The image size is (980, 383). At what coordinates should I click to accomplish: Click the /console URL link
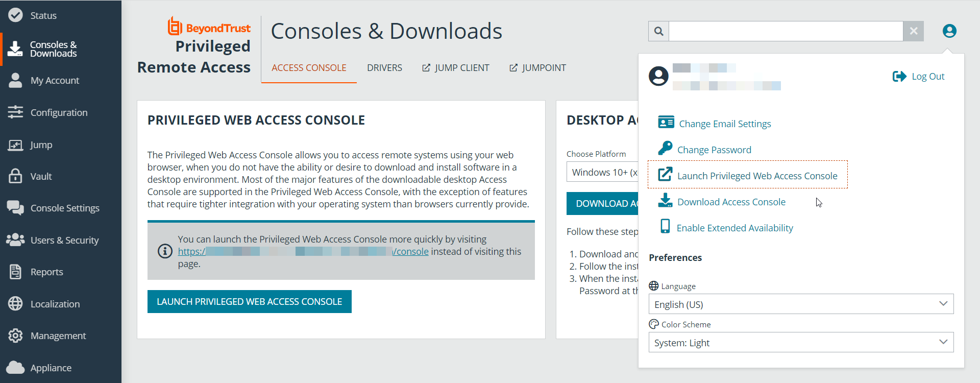[303, 251]
